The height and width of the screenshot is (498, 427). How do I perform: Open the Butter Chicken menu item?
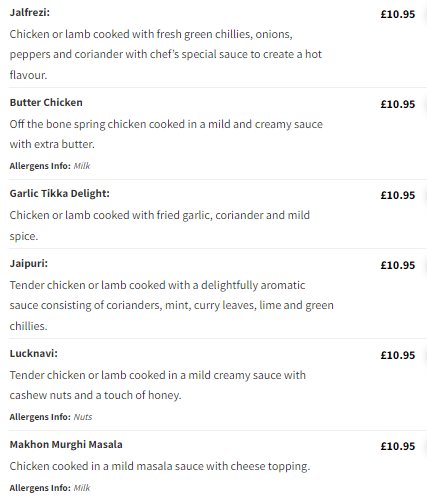pyautogui.click(x=46, y=102)
